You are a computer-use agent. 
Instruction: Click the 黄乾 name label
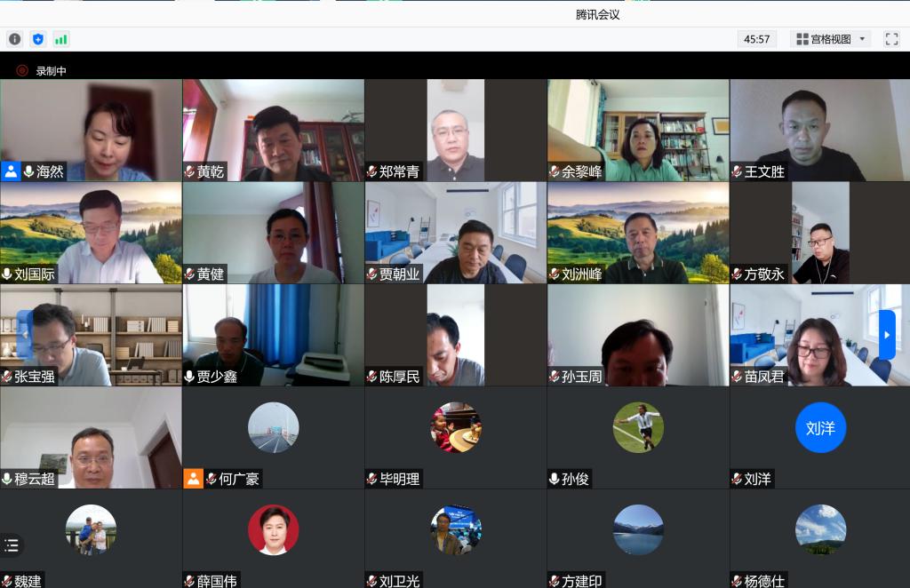click(210, 171)
